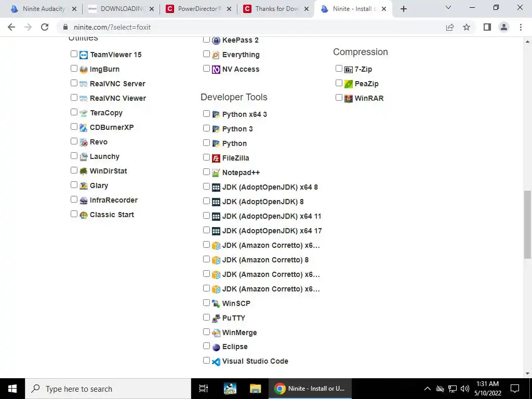Click the share page icon in address bar
Image resolution: width=532 pixels, height=399 pixels.
[450, 27]
